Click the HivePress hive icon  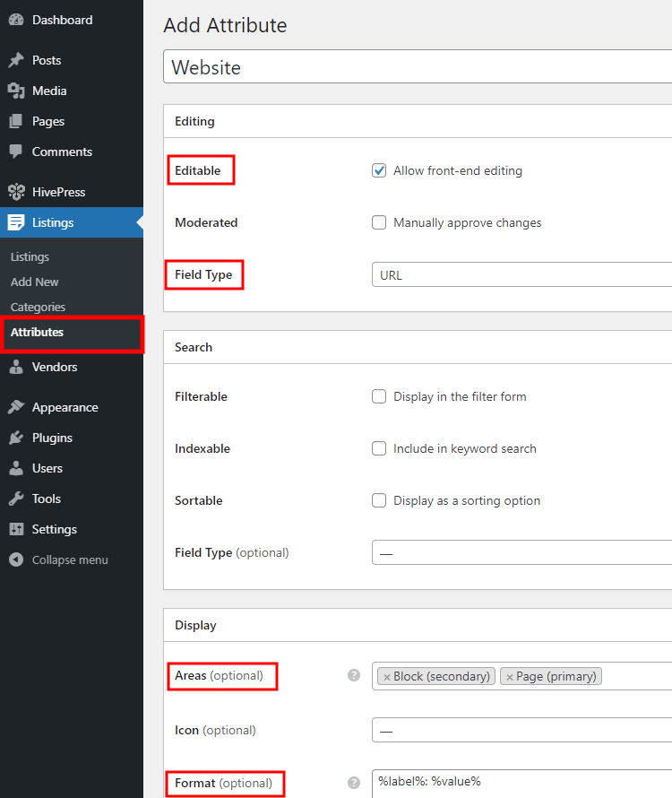point(18,191)
